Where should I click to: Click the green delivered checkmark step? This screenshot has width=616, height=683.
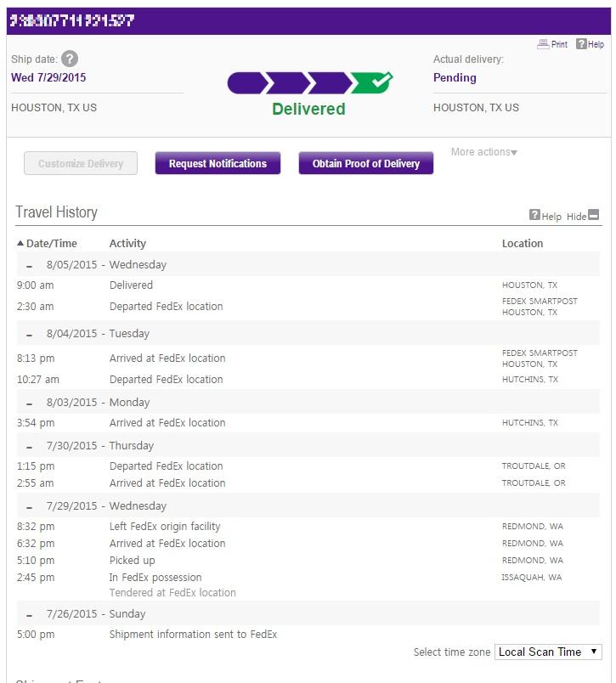tap(372, 82)
